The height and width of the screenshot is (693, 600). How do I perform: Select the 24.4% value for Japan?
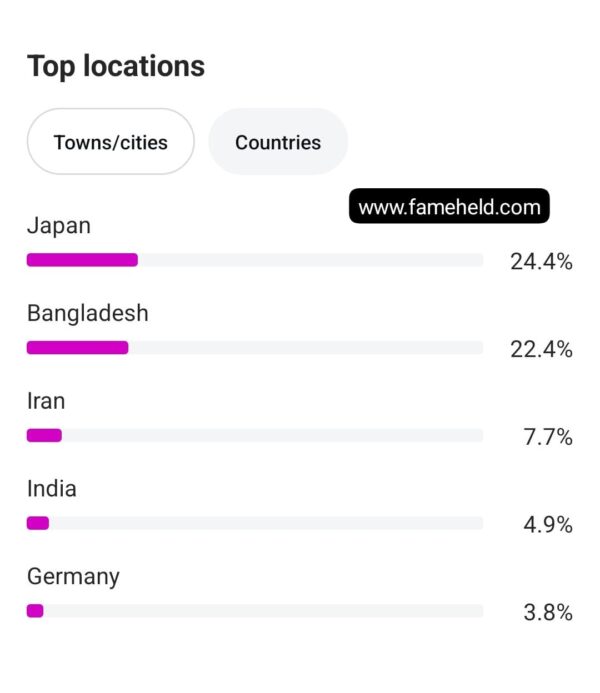pos(541,261)
